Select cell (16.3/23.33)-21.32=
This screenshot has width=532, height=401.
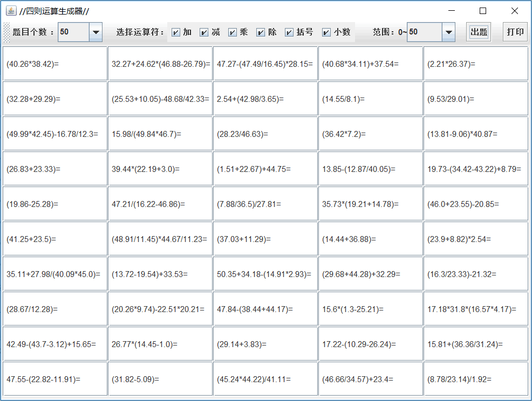click(476, 274)
